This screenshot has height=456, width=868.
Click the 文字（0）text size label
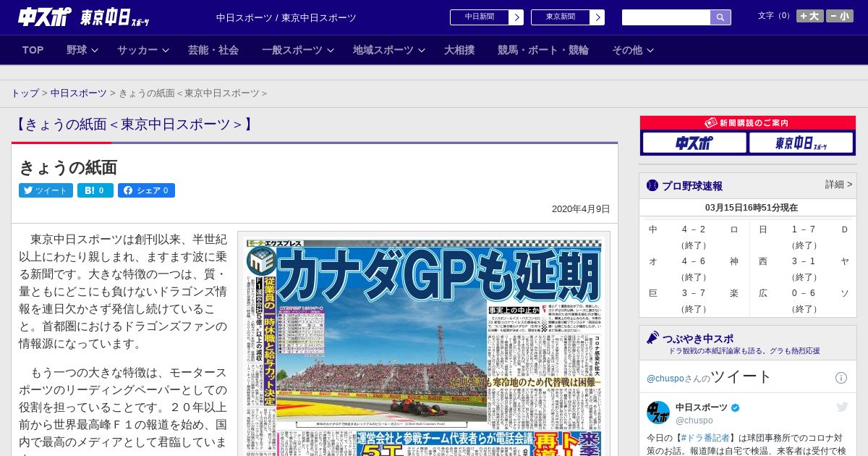tap(775, 16)
